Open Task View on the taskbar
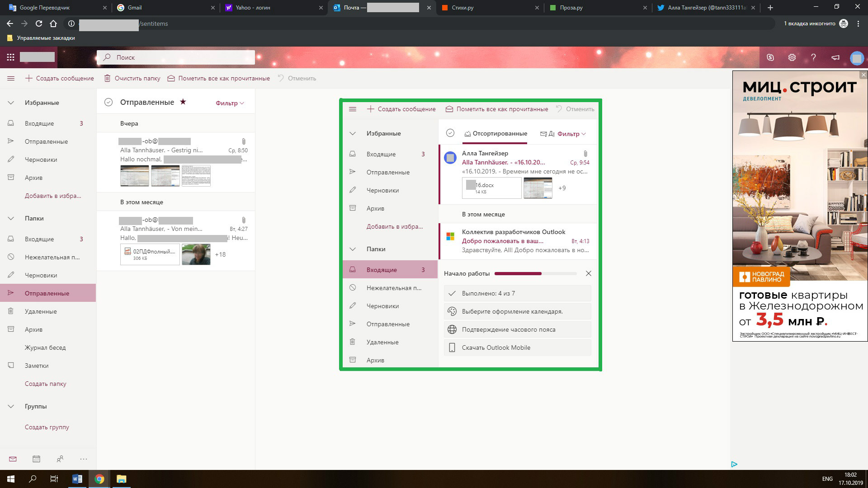 pyautogui.click(x=54, y=479)
